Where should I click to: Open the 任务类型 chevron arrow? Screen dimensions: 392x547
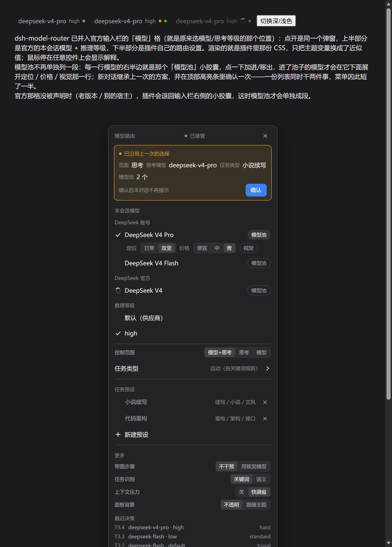(x=268, y=368)
